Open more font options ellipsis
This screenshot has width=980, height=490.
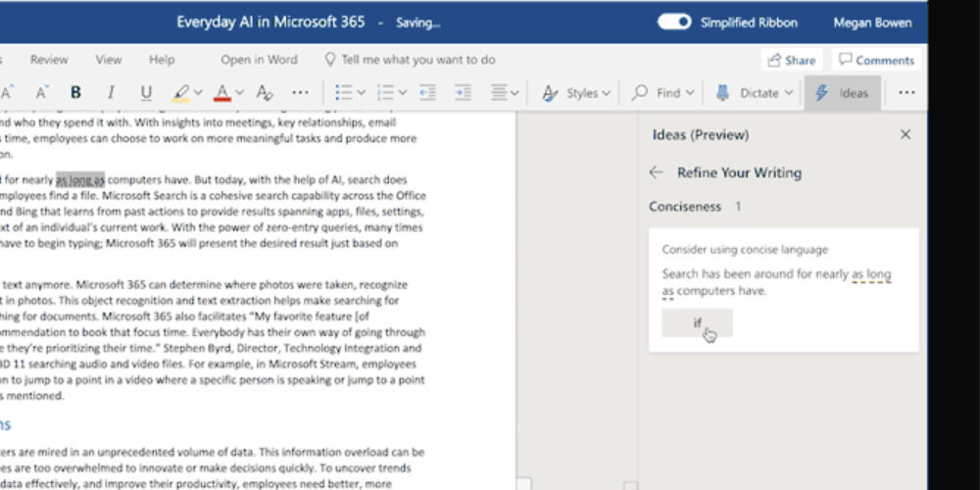(x=301, y=93)
